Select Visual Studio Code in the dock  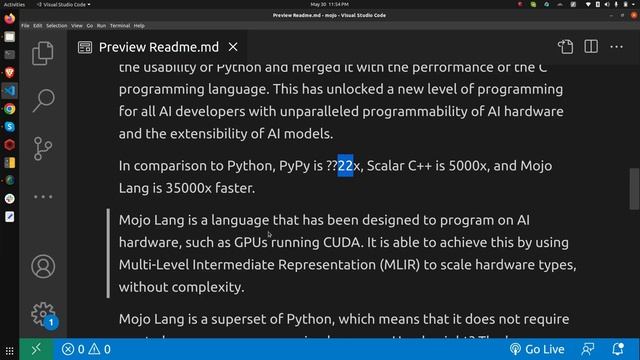coord(9,91)
